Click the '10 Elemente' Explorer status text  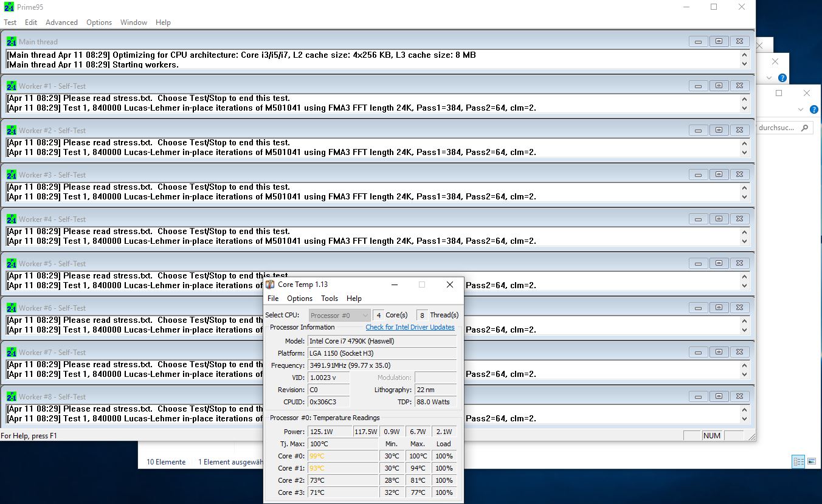coord(166,462)
